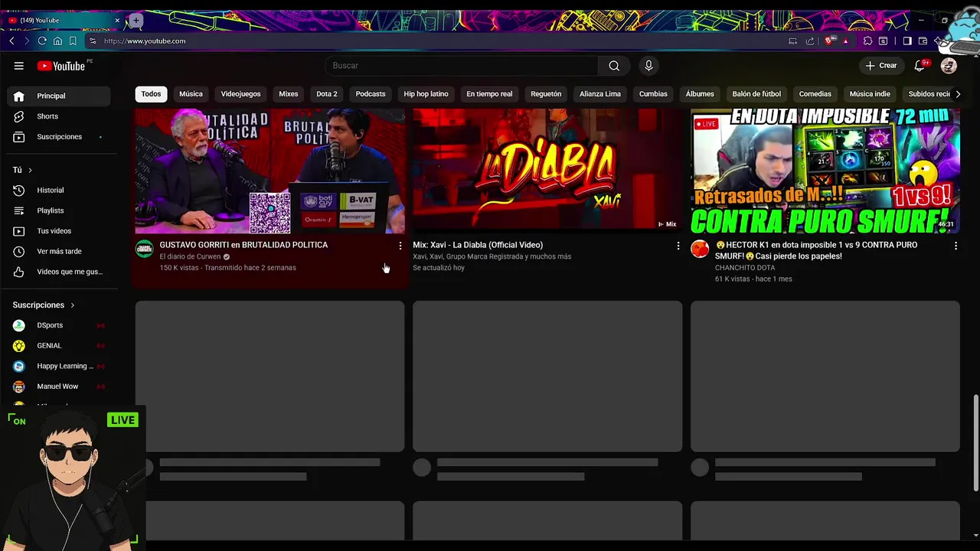Open options for HECTOR K1 video
Screen dimensions: 980x551
pyautogui.click(x=955, y=246)
